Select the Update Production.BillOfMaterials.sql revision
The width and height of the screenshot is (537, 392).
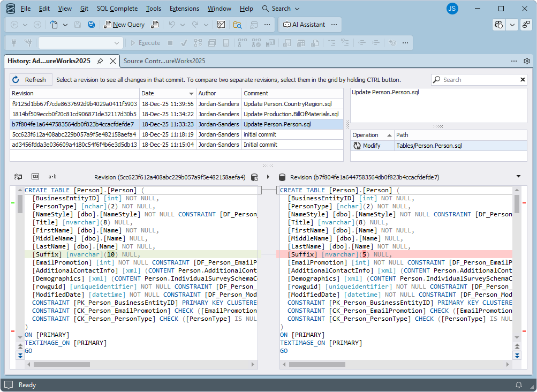click(291, 114)
